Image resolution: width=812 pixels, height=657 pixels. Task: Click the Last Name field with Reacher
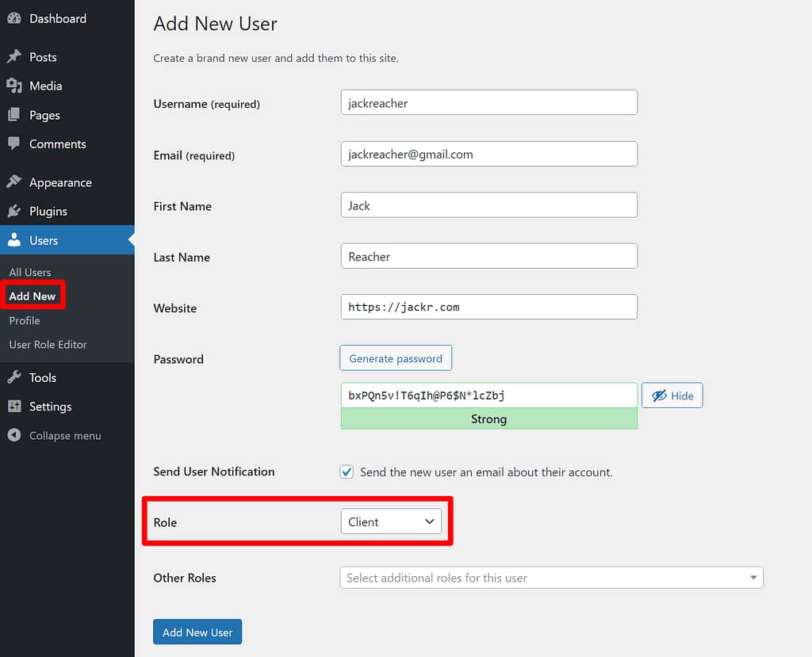point(488,256)
